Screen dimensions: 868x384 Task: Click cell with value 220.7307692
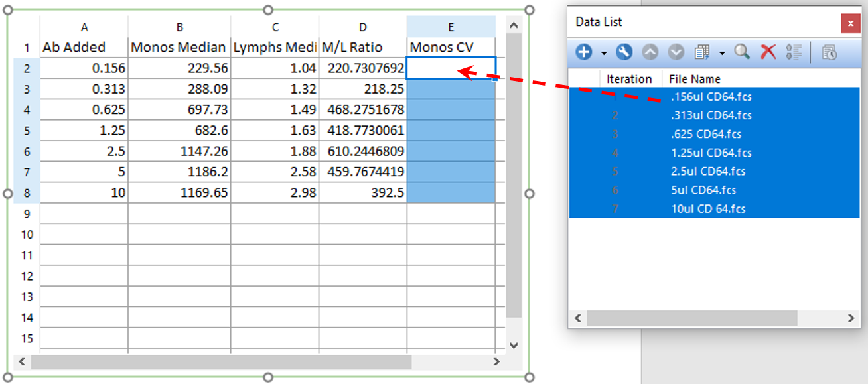click(363, 68)
